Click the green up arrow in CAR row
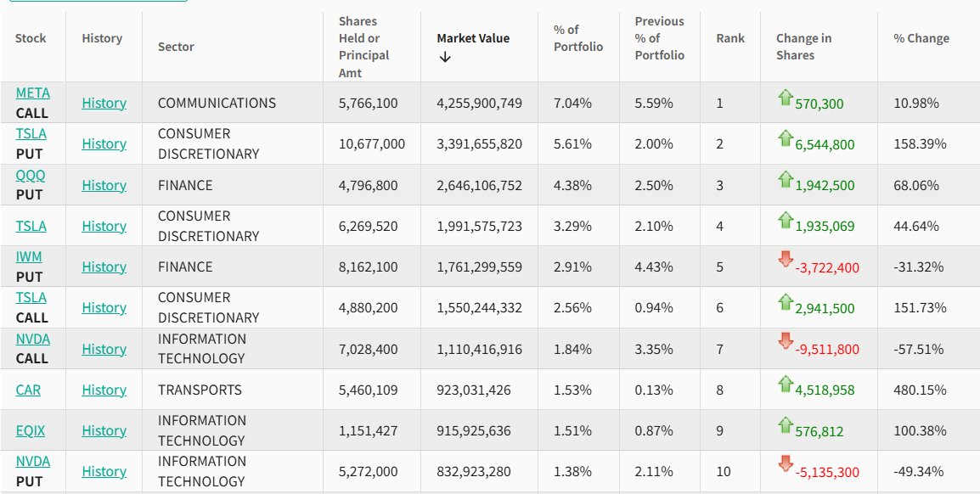The width and height of the screenshot is (980, 494). [x=785, y=384]
